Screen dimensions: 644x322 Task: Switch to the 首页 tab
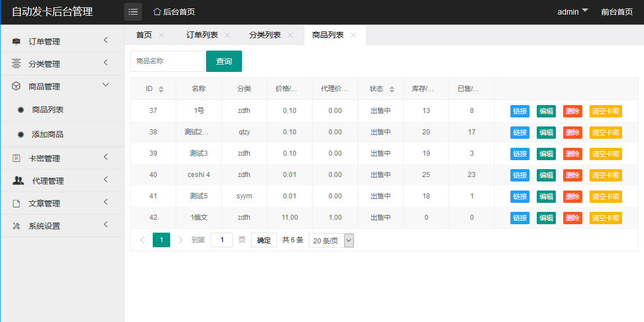[144, 35]
